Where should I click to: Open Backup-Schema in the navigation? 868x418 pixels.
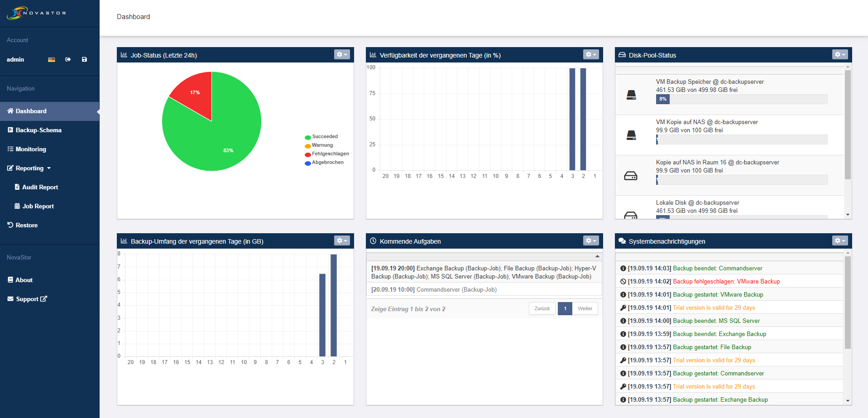tap(38, 130)
